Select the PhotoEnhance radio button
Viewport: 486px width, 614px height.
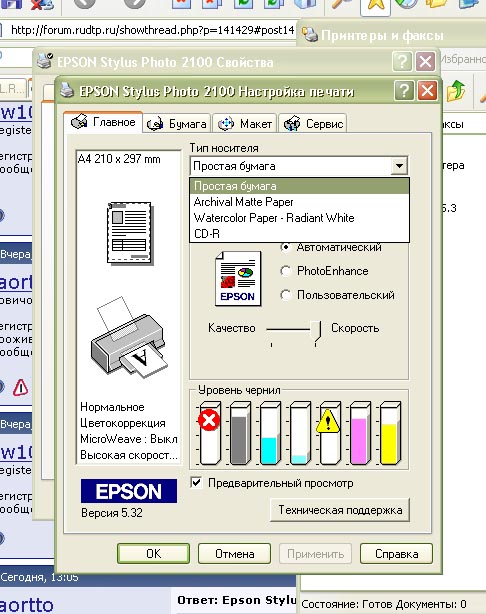(286, 271)
